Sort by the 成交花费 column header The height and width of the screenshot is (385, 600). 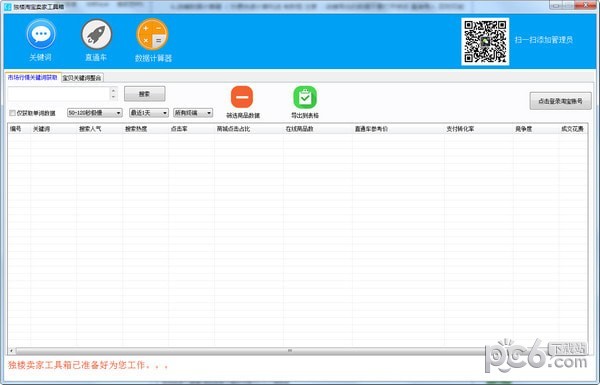point(573,129)
